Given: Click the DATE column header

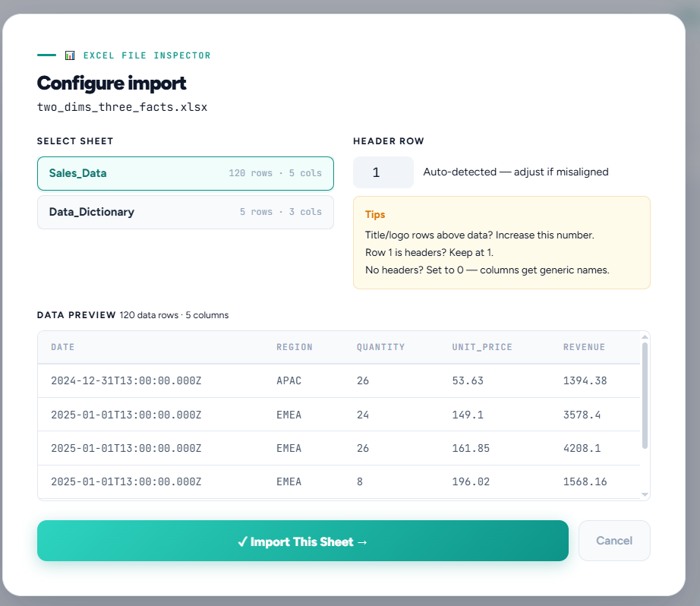Looking at the screenshot, I should click(x=62, y=347).
